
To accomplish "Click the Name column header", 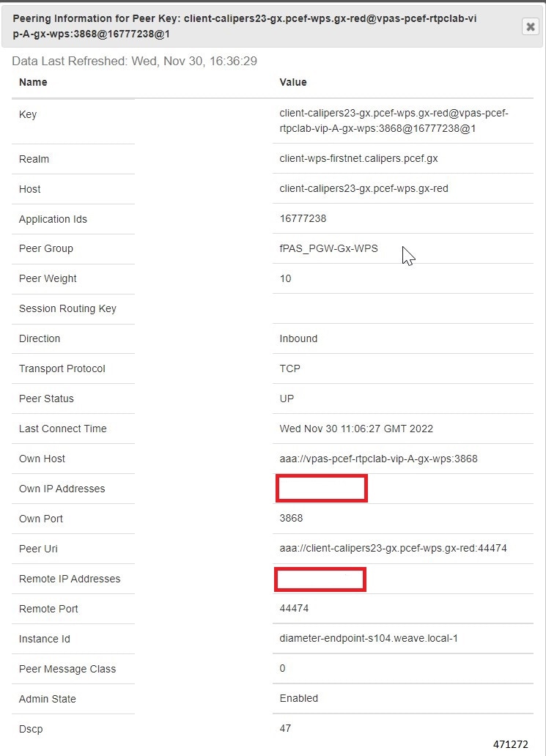I will click(33, 82).
